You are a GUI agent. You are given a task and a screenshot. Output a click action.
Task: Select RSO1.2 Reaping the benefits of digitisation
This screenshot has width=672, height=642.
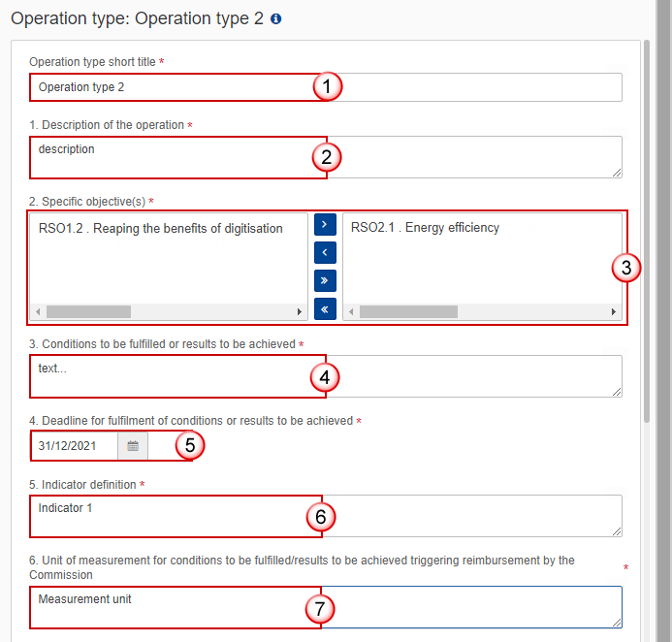coord(161,229)
